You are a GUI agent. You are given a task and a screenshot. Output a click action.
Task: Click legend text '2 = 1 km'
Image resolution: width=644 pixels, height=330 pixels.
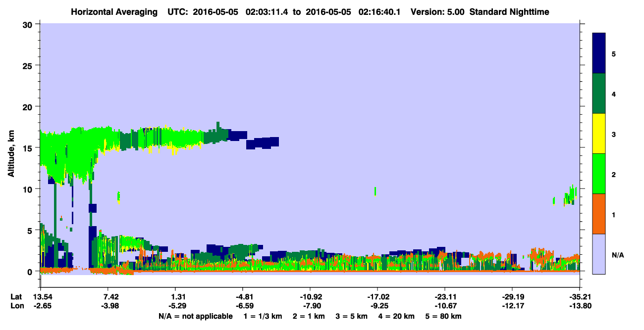(x=309, y=316)
